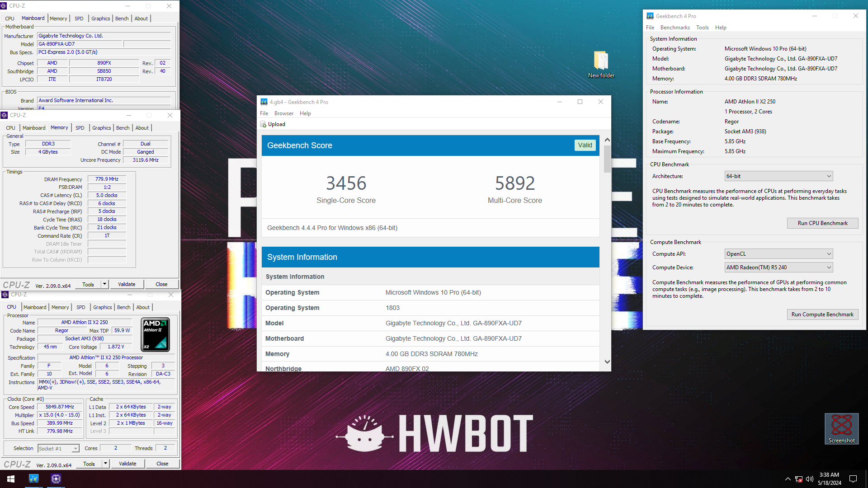Select Mainboard tab in CPU-Z CPU window
The height and width of the screenshot is (488, 868).
click(x=35, y=307)
